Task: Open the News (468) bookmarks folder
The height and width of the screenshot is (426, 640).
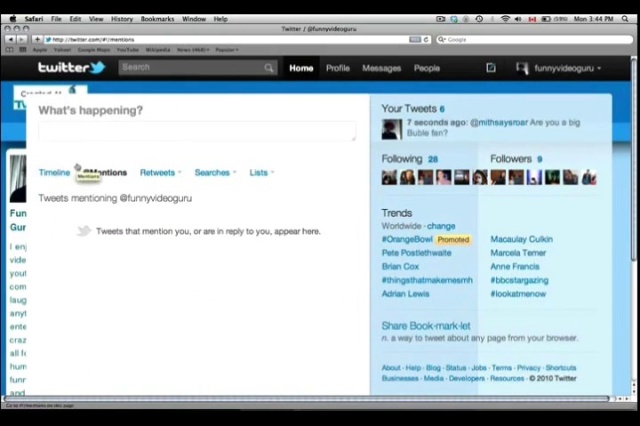Action: pos(193,50)
